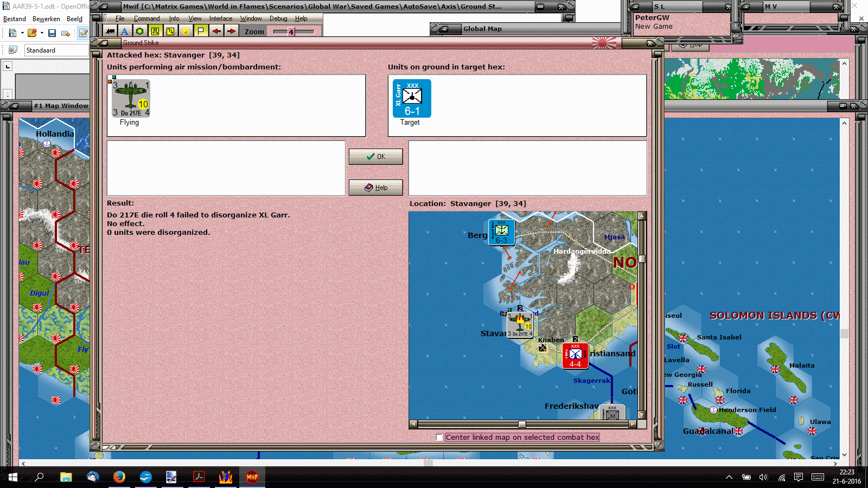Open Adobe Reader from the taskbar
The height and width of the screenshot is (488, 868).
[199, 477]
